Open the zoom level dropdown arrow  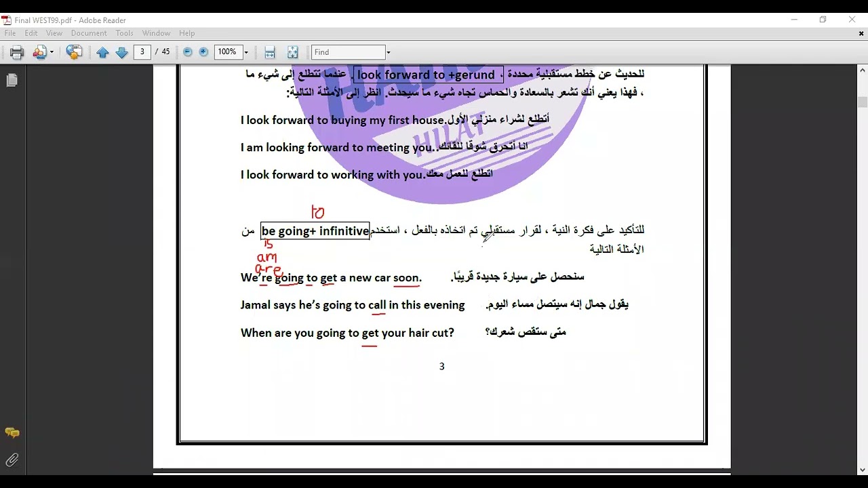pyautogui.click(x=246, y=52)
